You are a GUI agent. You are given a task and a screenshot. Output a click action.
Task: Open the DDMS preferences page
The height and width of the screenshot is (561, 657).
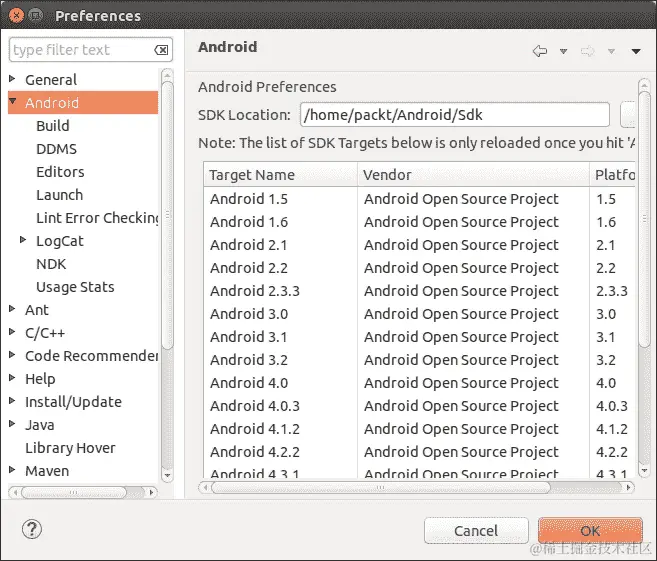pyautogui.click(x=57, y=149)
